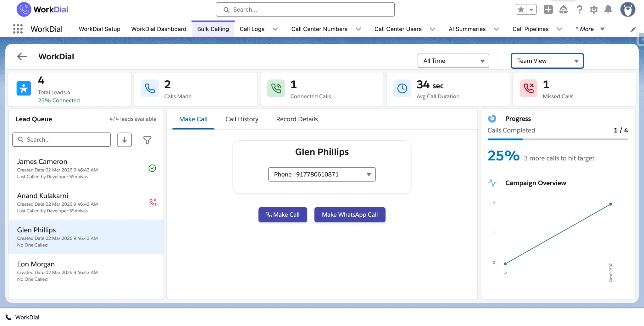This screenshot has width=644, height=326.
Task: Switch to the Record Details tab
Action: tap(297, 119)
